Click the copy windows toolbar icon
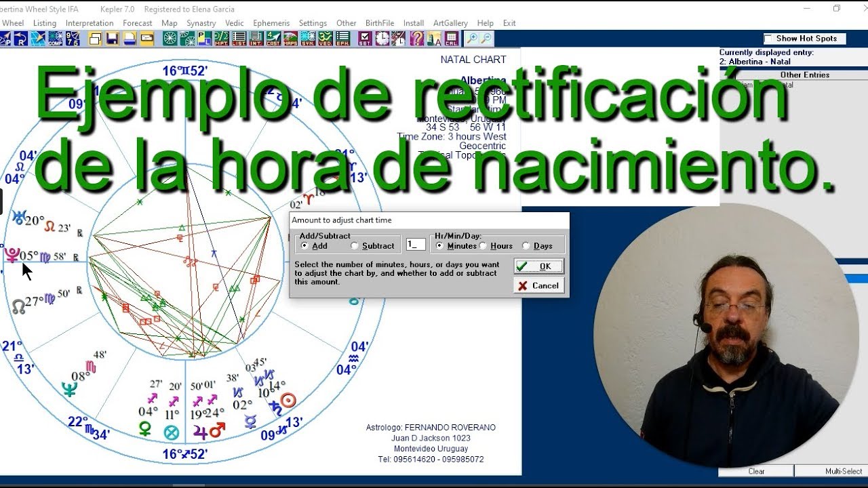868x488 pixels. pyautogui.click(x=94, y=38)
